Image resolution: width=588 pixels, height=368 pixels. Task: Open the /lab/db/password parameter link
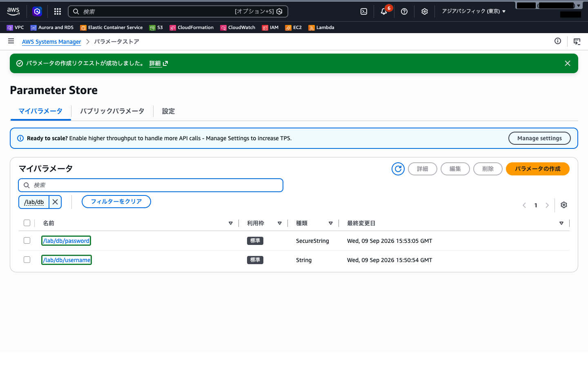click(66, 241)
